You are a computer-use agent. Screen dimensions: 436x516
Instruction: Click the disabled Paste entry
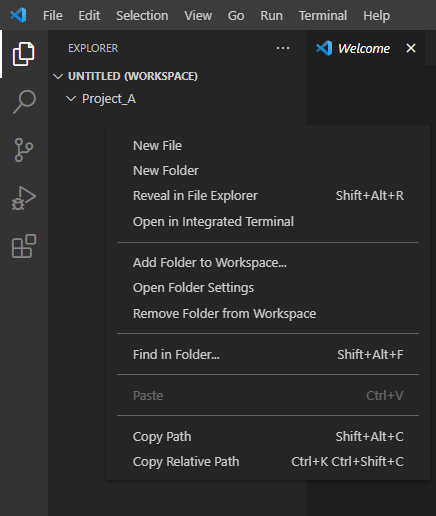pos(268,396)
